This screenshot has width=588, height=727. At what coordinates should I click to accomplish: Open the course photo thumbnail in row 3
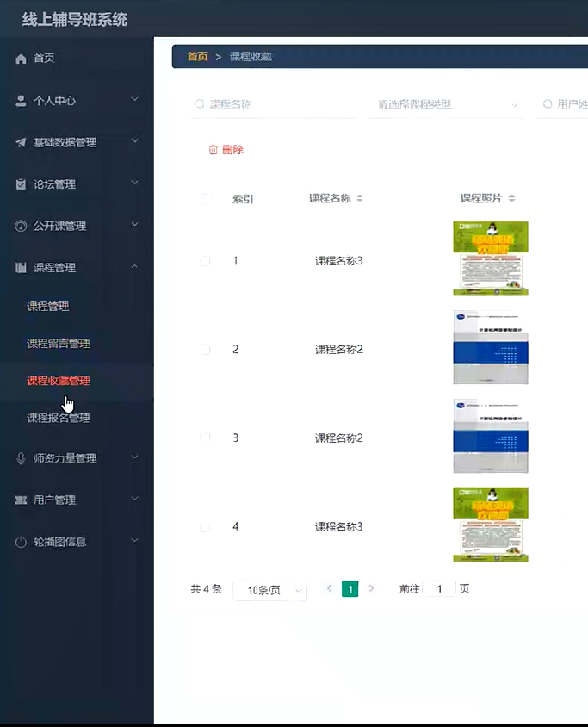point(491,436)
